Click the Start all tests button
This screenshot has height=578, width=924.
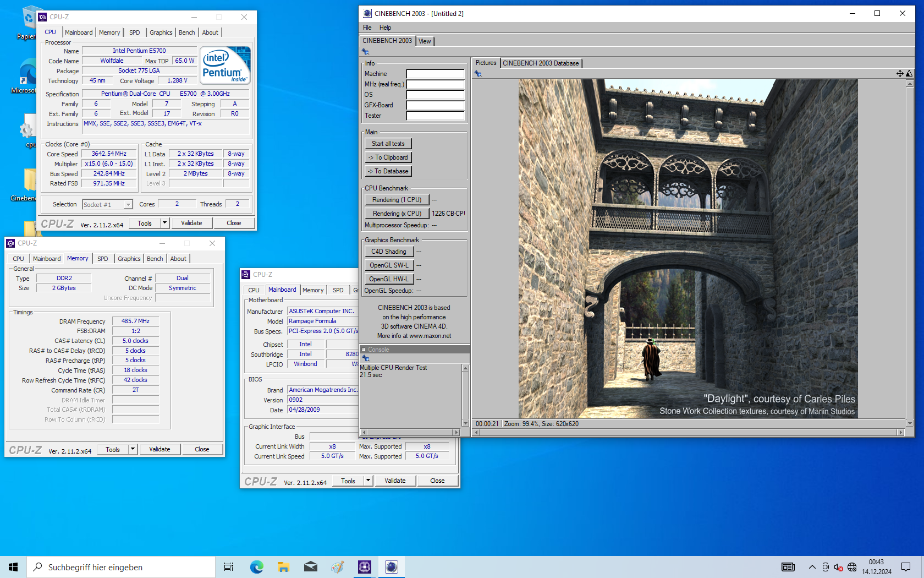pyautogui.click(x=388, y=144)
